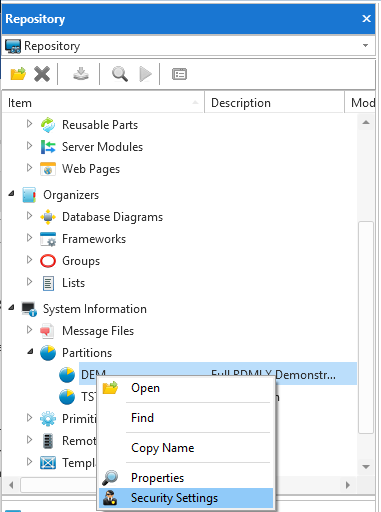Viewport: 381px width, 512px height.
Task: Select the TST partition pie icon
Action: [67, 397]
